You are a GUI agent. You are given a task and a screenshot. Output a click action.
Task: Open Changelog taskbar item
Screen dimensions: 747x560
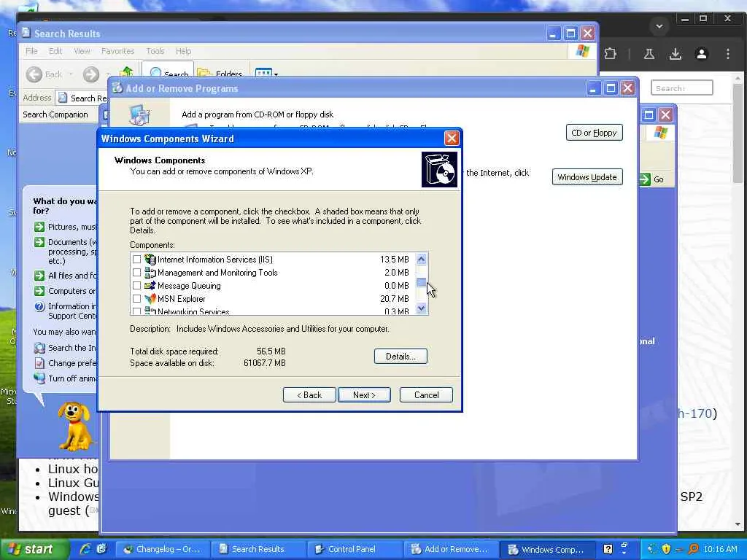point(163,550)
